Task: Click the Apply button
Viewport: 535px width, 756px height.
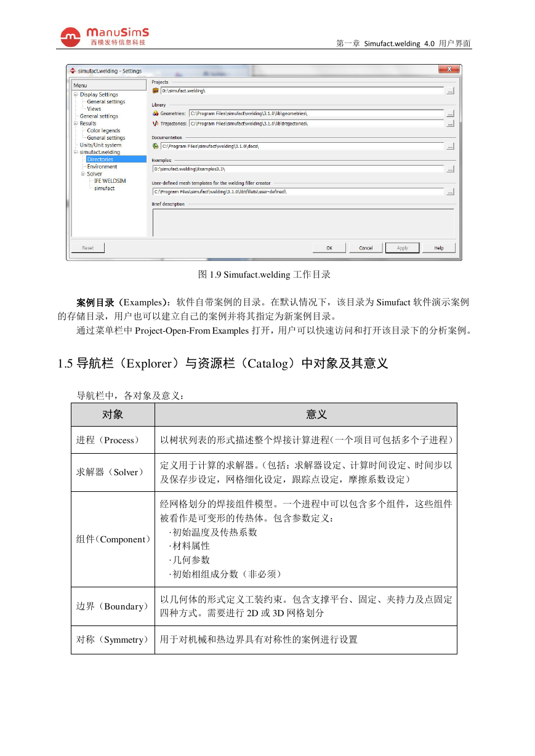Action: coord(402,247)
